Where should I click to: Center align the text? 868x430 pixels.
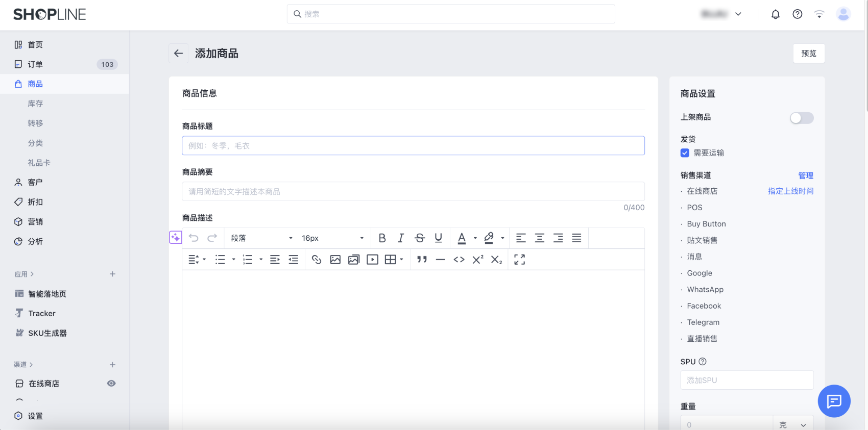pyautogui.click(x=540, y=238)
